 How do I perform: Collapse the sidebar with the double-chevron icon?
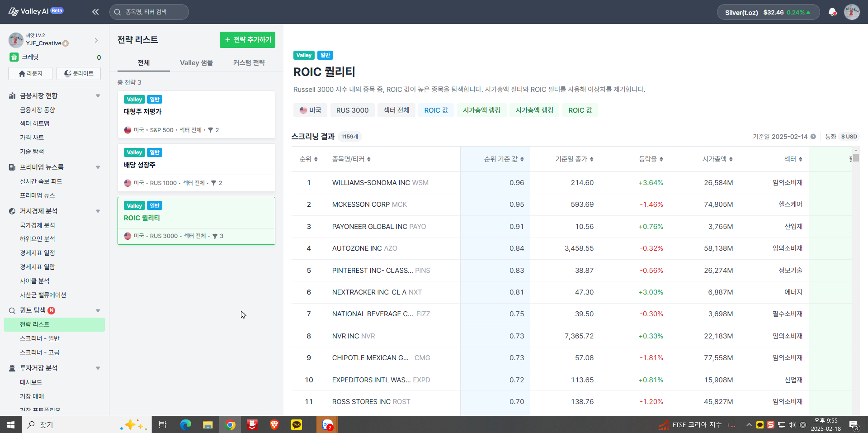pyautogui.click(x=95, y=12)
